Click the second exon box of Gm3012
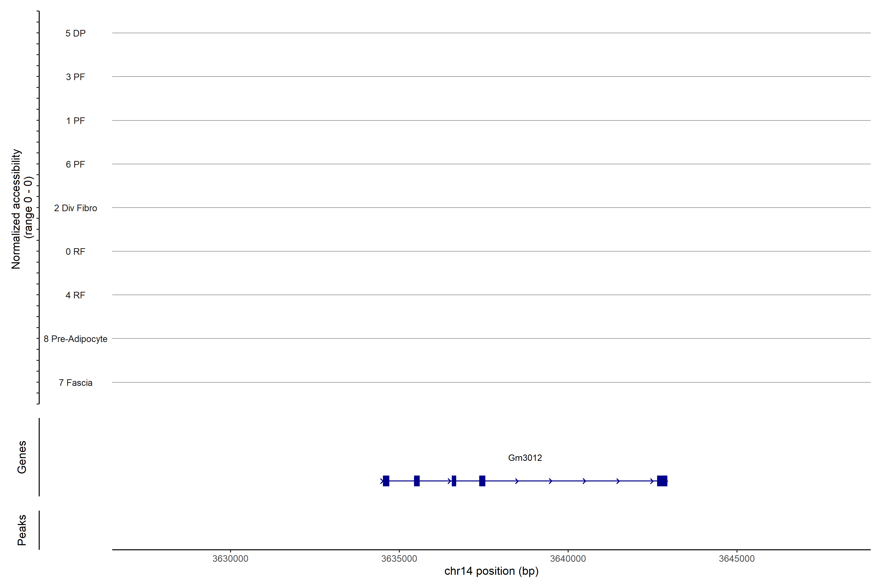This screenshot has height=588, width=882. [x=417, y=481]
